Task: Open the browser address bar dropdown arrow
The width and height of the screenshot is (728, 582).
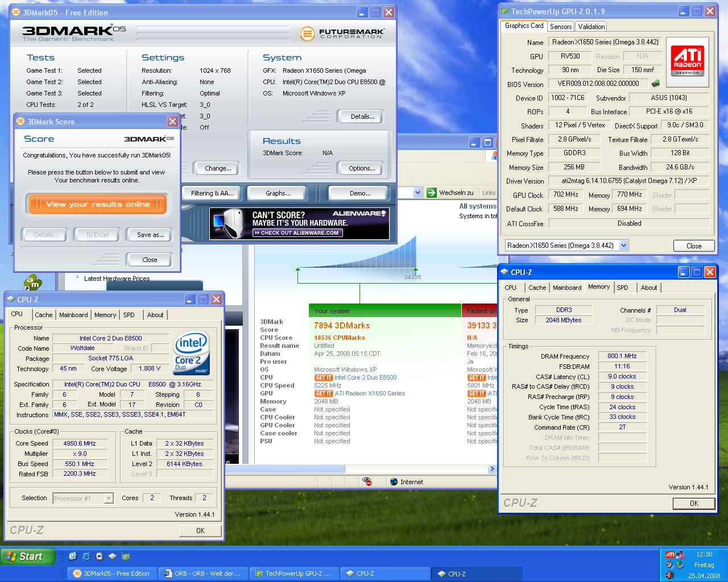Action: tap(417, 193)
